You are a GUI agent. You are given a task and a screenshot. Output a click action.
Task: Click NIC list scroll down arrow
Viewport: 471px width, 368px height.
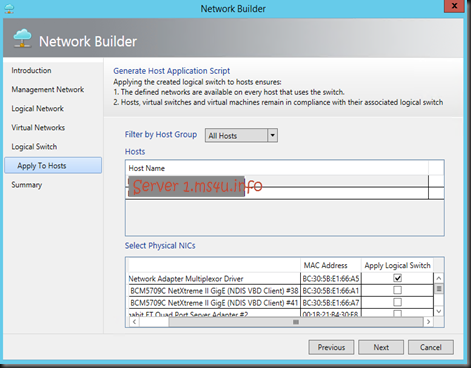point(439,311)
